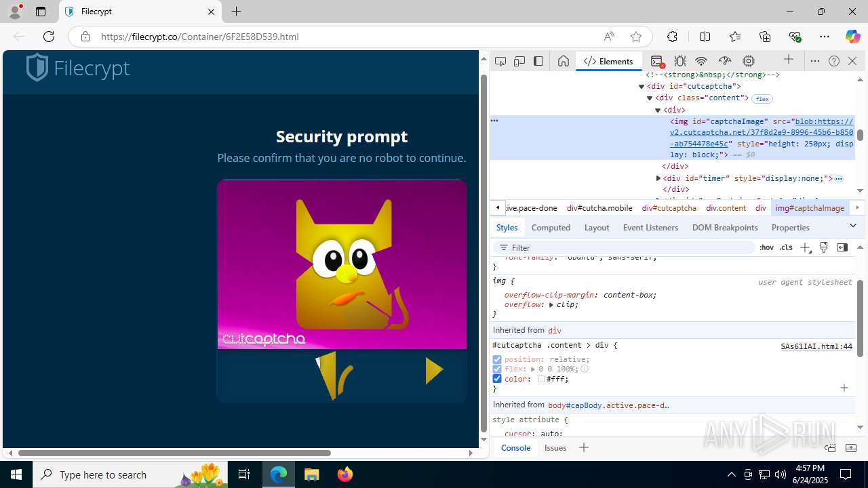
Task: Toggle :hov element state panel
Action: pos(766,247)
